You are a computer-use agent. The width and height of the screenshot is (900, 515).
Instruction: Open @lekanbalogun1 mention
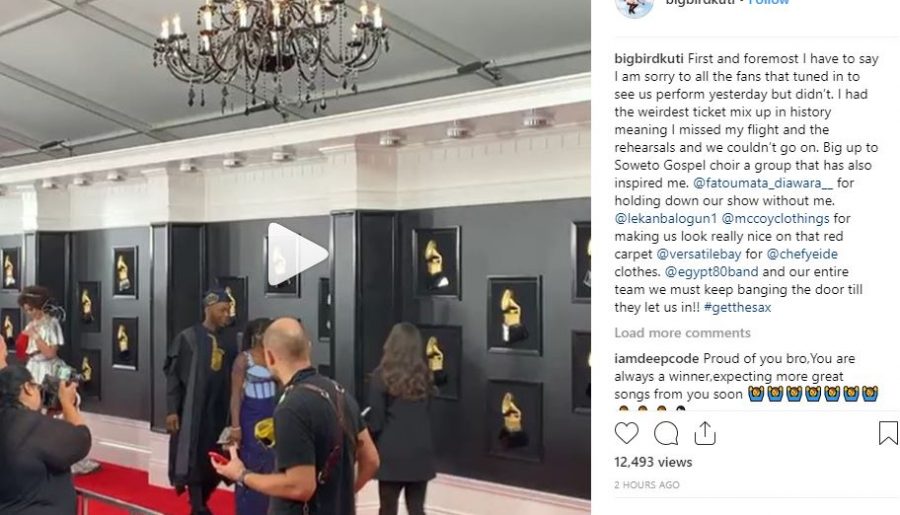tap(666, 219)
